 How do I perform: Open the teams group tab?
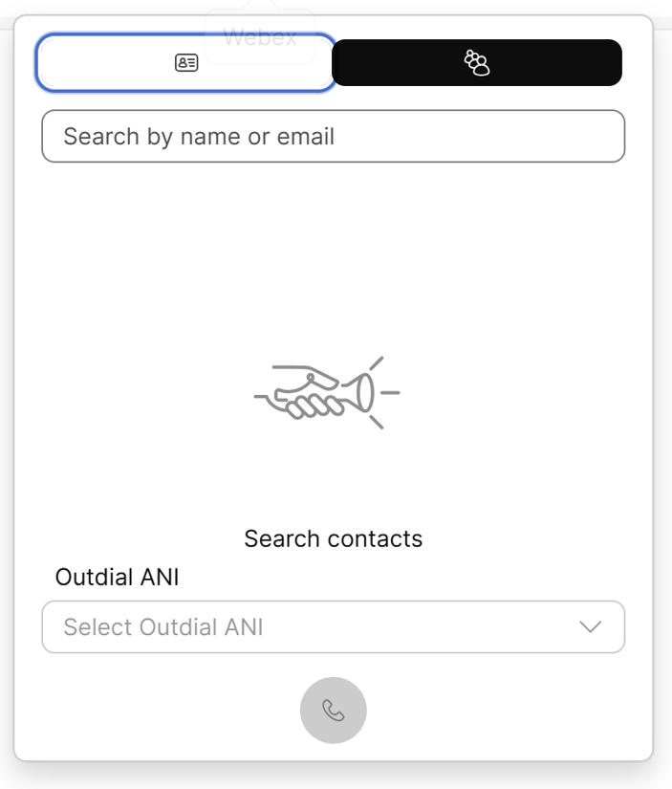pyautogui.click(x=476, y=63)
